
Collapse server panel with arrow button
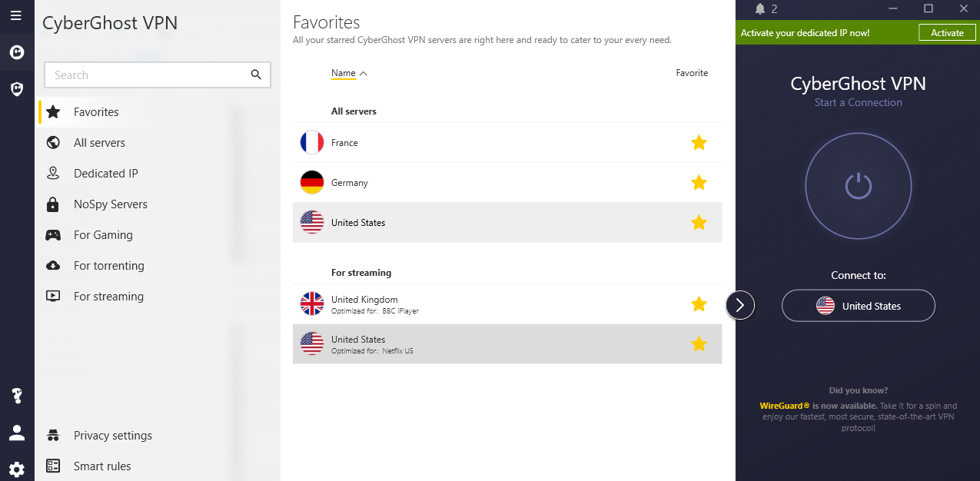(x=739, y=305)
